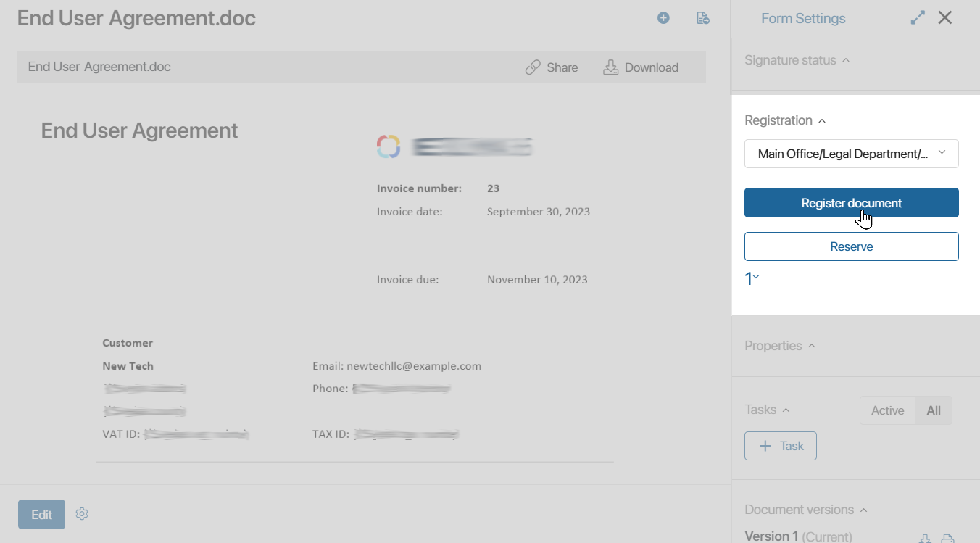Click the colorful company logo in document
This screenshot has height=543, width=980.
coord(388,146)
